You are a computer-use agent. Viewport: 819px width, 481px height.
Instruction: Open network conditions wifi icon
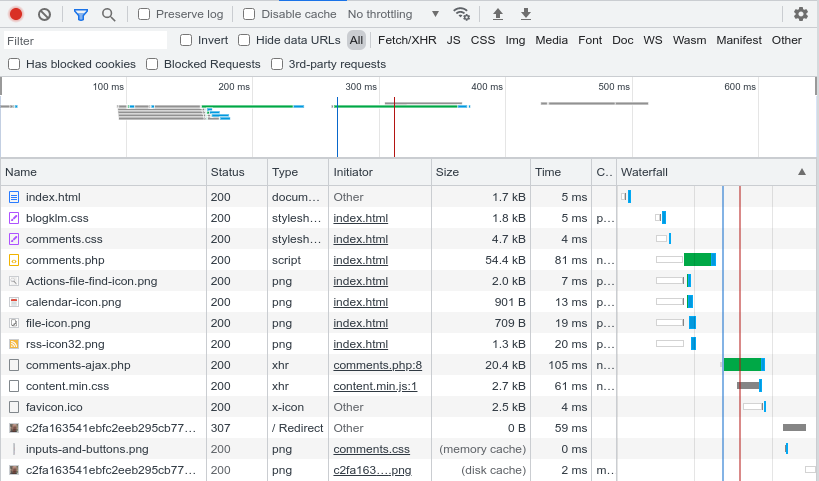click(461, 14)
